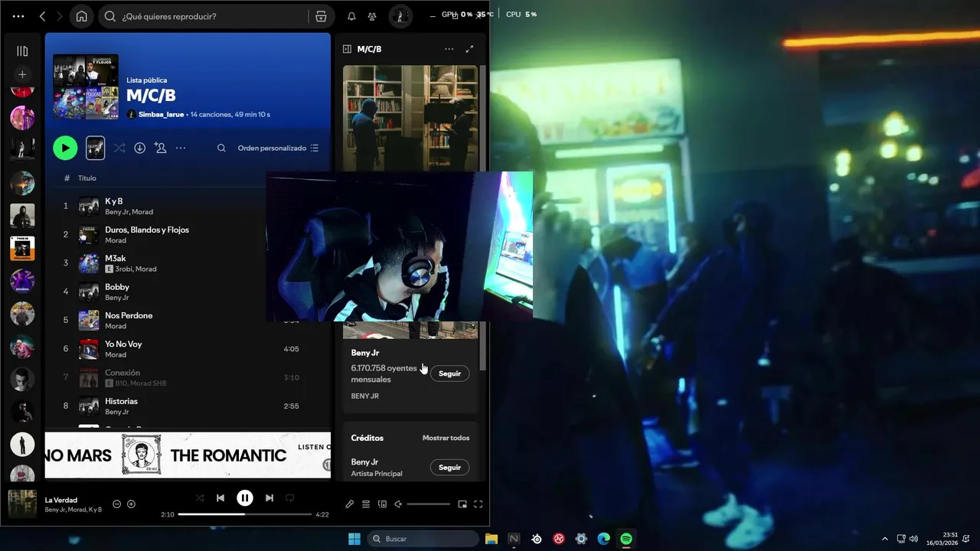Show lyrics with the microphone icon

click(x=350, y=504)
